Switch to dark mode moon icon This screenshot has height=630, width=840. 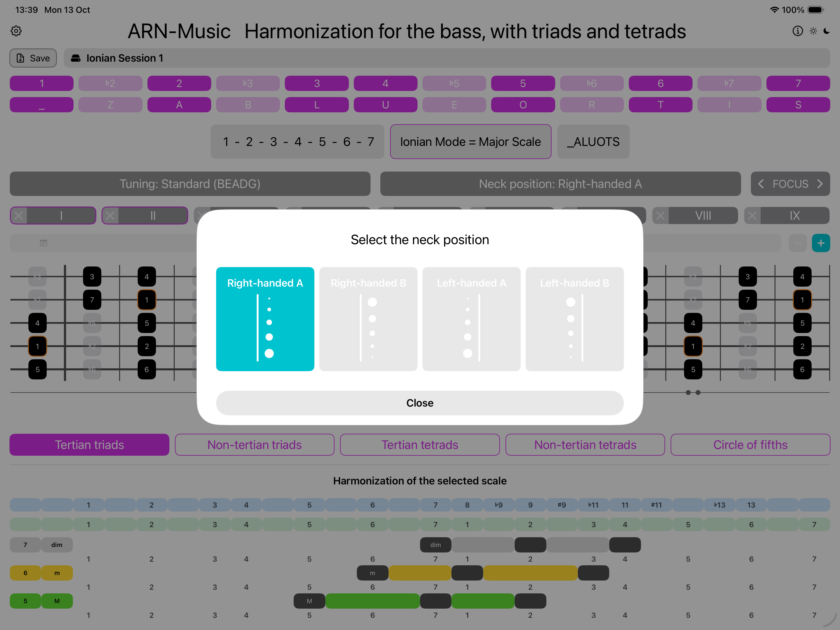coord(826,31)
